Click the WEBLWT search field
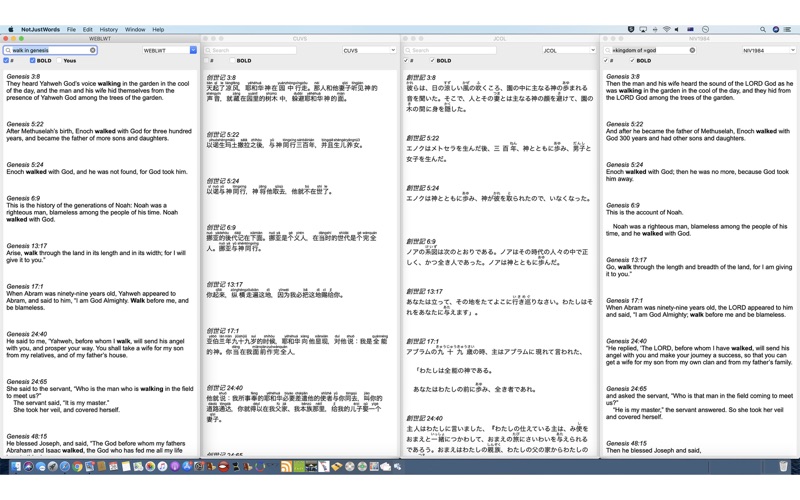The height and width of the screenshot is (500, 800). 50,50
